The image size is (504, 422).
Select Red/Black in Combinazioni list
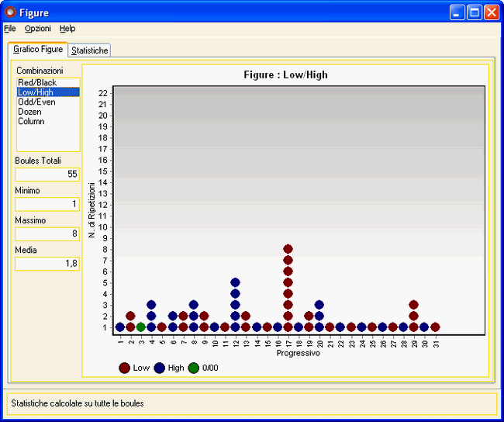[x=48, y=83]
